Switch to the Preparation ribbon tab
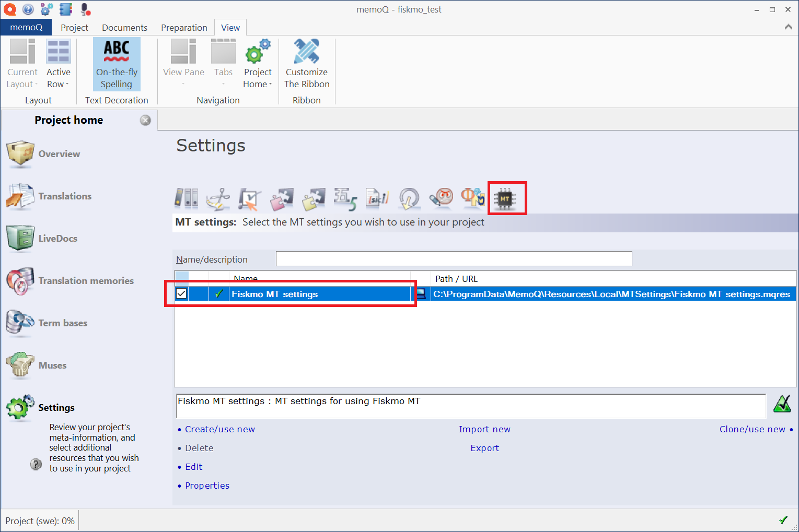Screen dimensions: 799x532 [x=184, y=28]
